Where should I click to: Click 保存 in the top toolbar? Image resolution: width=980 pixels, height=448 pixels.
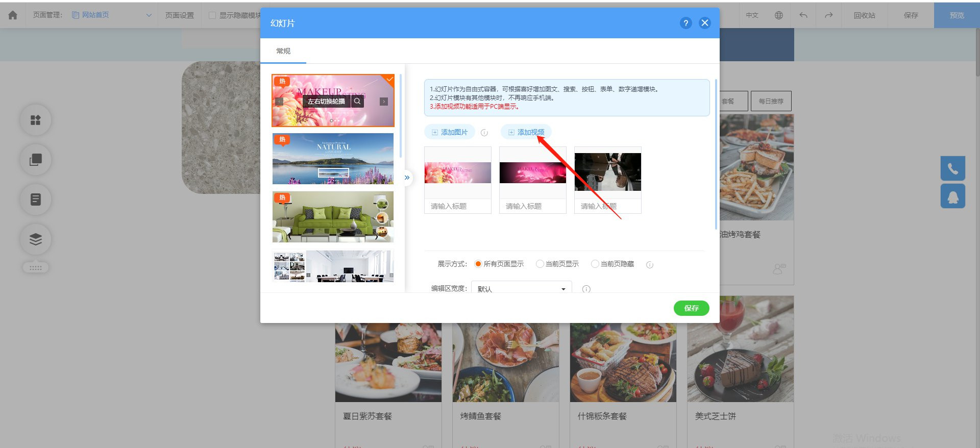pyautogui.click(x=911, y=15)
